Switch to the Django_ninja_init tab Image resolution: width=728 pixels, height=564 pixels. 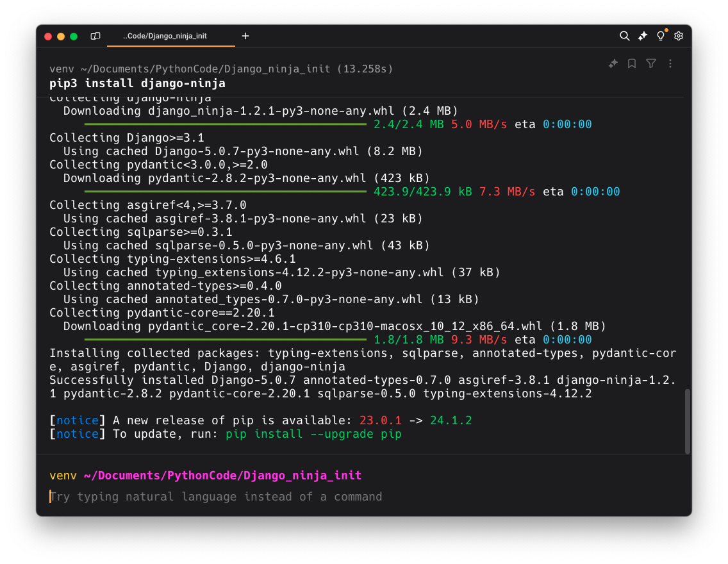click(165, 37)
